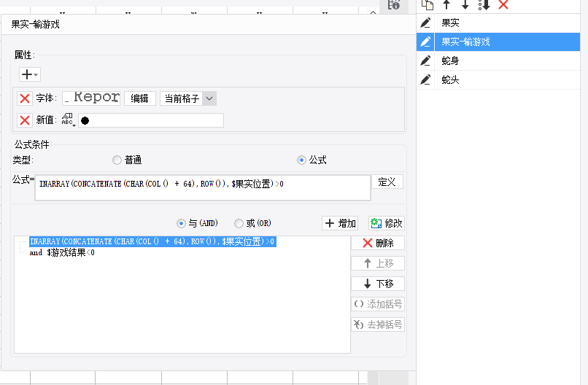The height and width of the screenshot is (385, 588).
Task: Remove the 字体 property with its red X
Action: tap(25, 98)
